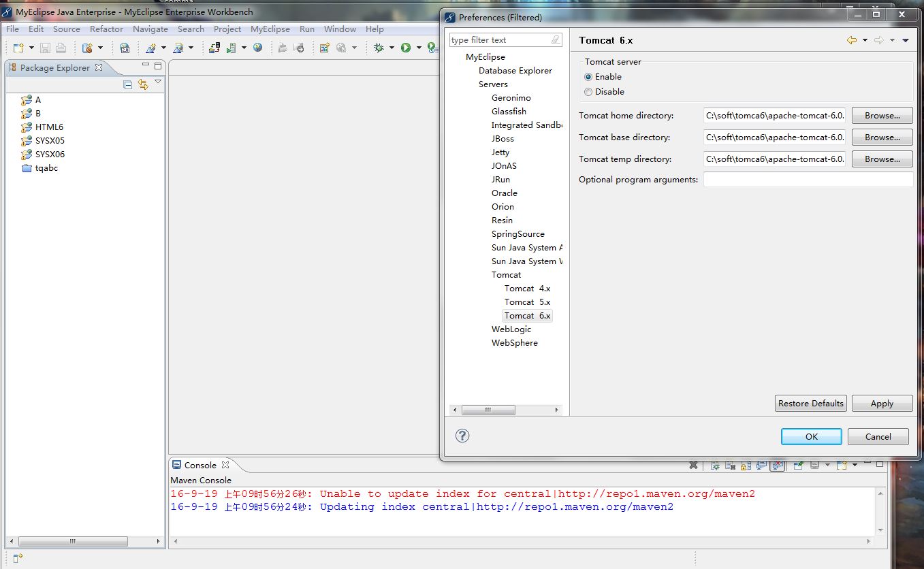The image size is (924, 569).
Task: Click Browse for Tomcat base directory
Action: (x=882, y=137)
